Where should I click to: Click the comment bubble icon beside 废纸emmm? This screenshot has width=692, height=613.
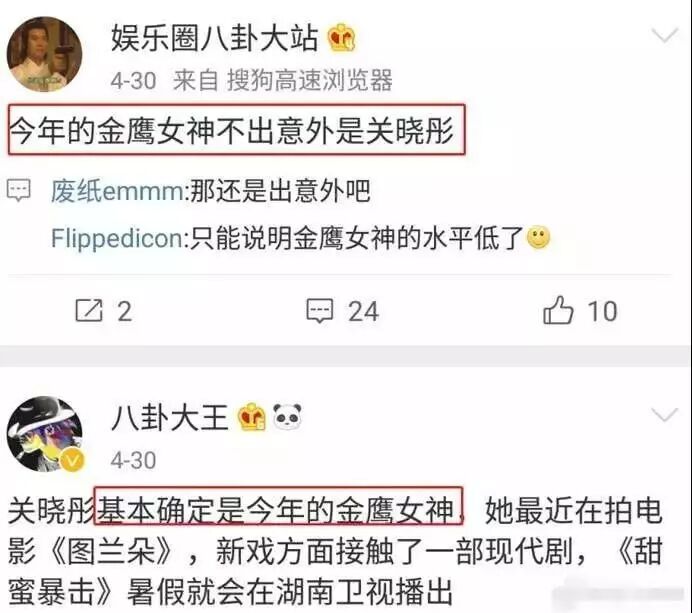click(19, 190)
